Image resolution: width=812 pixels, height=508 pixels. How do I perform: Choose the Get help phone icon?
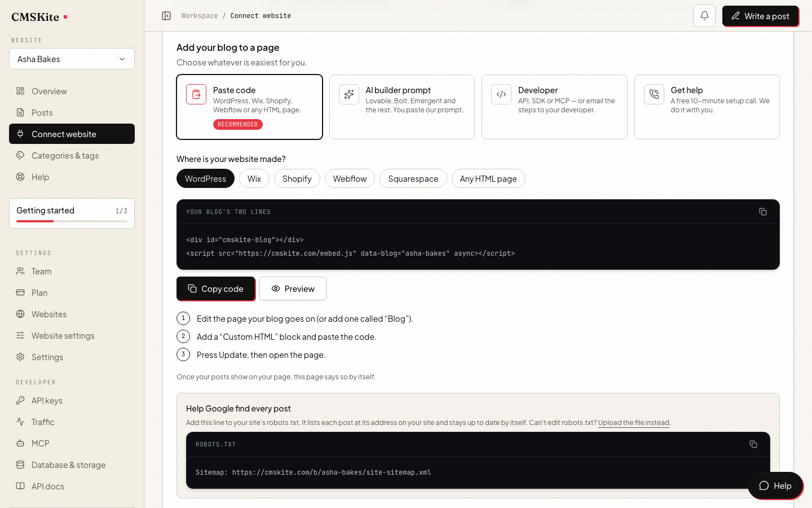654,94
